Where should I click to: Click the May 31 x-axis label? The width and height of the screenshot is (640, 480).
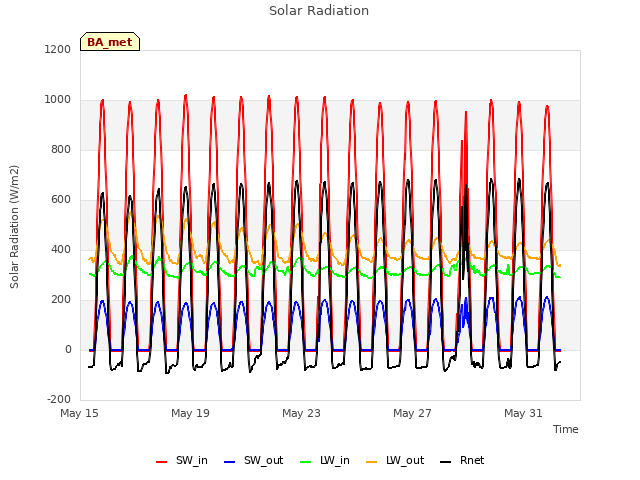(x=523, y=413)
